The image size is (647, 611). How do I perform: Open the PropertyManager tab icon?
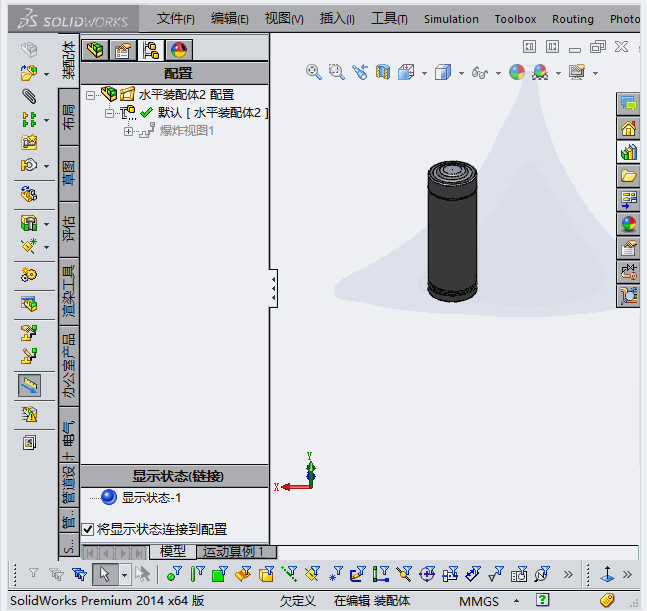pos(123,50)
